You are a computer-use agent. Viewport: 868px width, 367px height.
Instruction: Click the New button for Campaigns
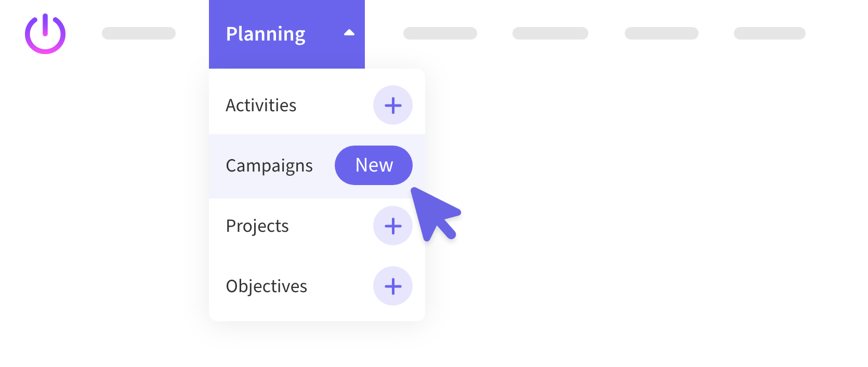coord(374,165)
